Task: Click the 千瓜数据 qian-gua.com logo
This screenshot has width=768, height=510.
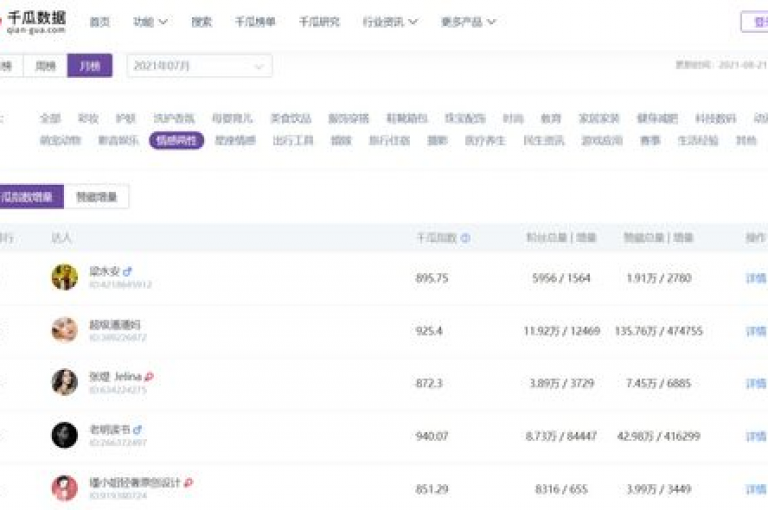Action: pos(33,23)
